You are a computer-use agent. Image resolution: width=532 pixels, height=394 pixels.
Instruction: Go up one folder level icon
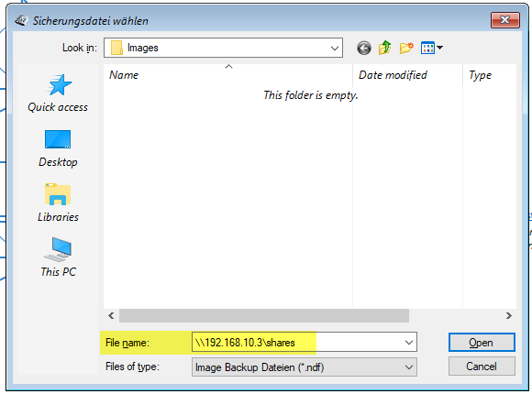tap(384, 48)
